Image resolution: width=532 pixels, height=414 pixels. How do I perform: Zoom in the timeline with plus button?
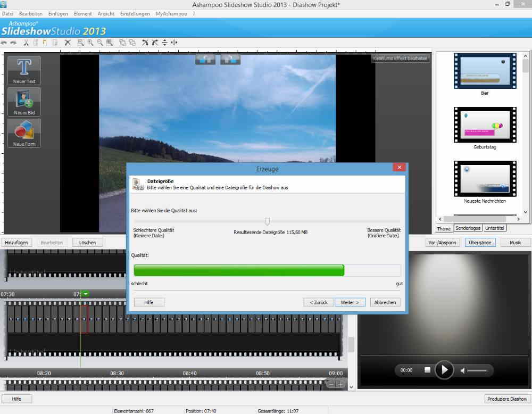tap(340, 384)
